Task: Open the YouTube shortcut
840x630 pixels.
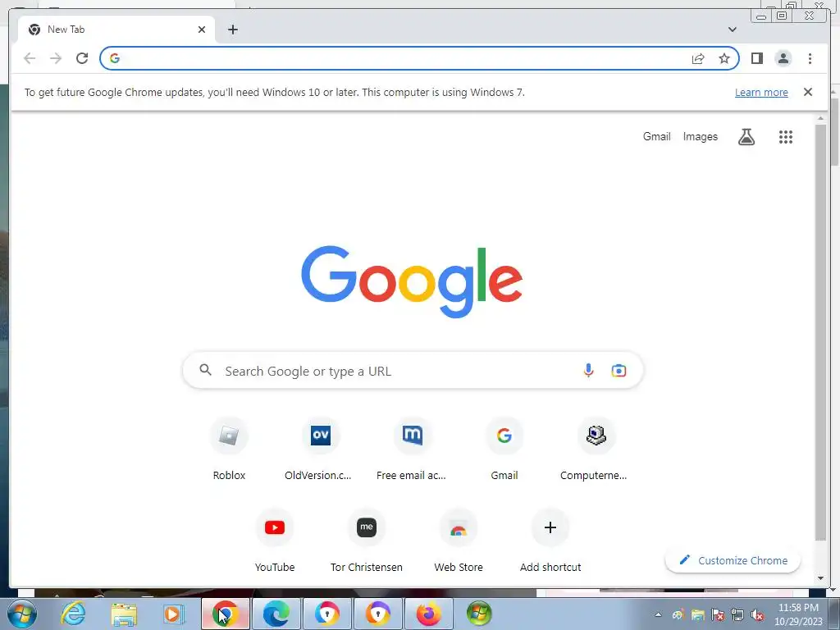Action: coord(275,541)
